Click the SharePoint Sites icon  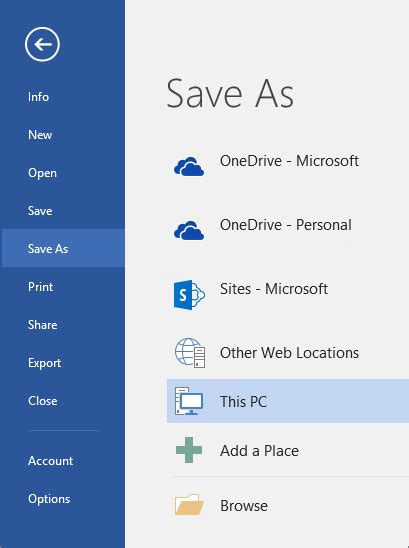tap(189, 295)
